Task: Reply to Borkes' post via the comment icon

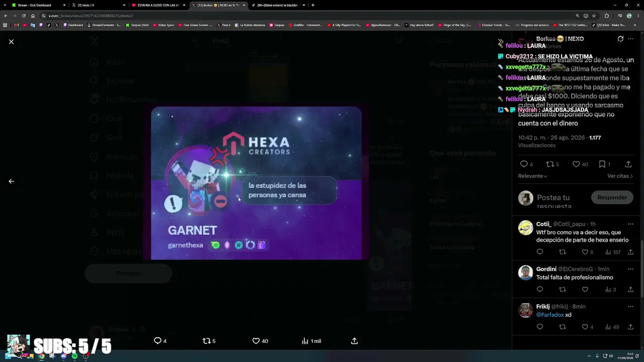Action: pyautogui.click(x=524, y=164)
